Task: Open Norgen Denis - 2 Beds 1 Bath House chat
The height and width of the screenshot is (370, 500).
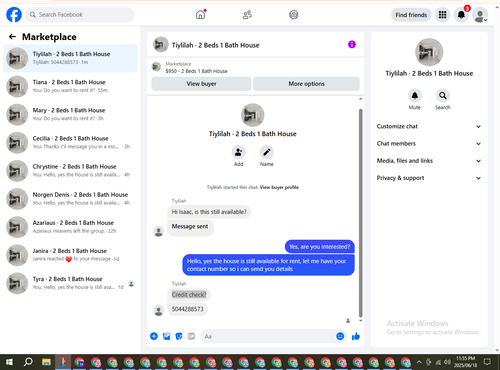Action: 70,199
